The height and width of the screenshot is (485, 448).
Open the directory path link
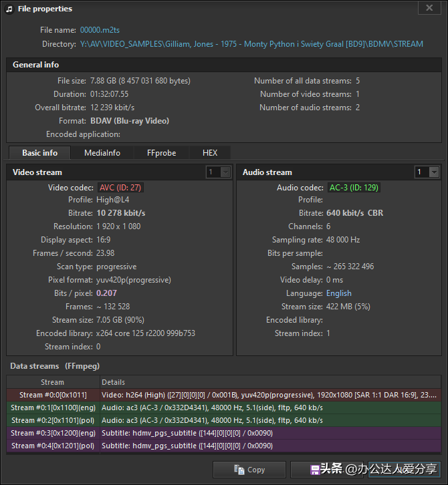(x=251, y=44)
